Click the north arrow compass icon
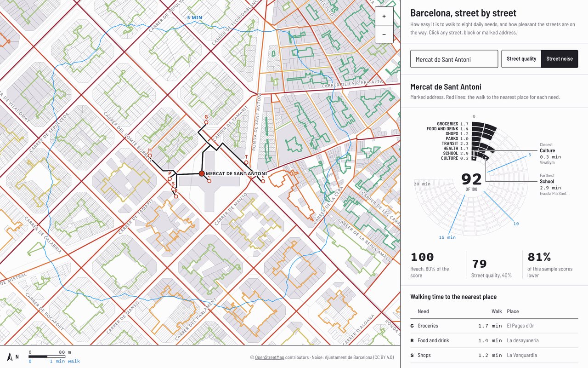588x368 pixels. (10, 356)
